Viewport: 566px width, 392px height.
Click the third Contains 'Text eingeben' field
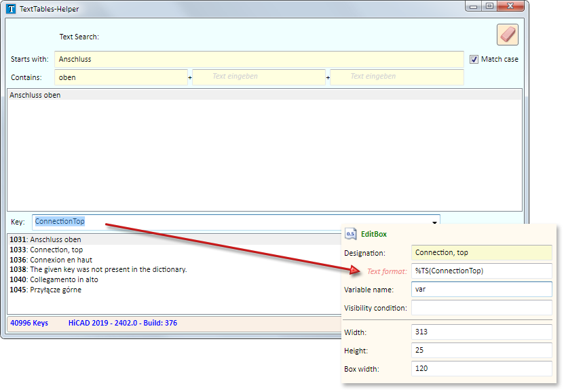tap(396, 77)
